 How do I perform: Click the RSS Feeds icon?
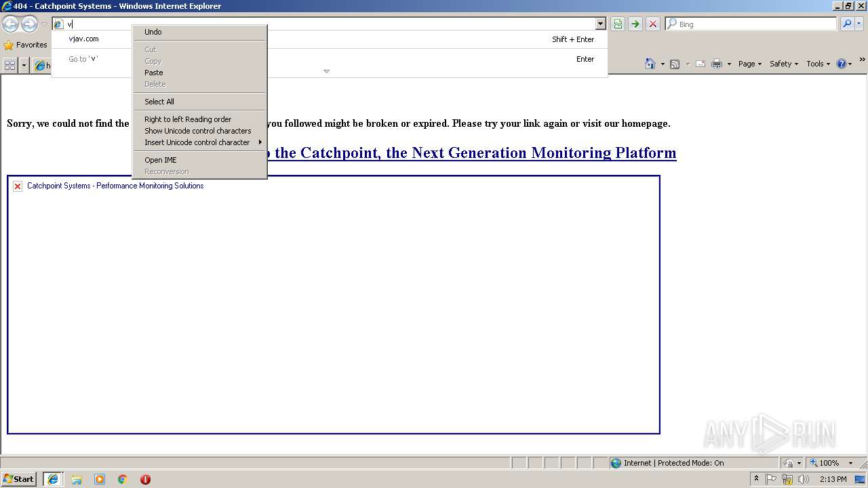(x=675, y=64)
